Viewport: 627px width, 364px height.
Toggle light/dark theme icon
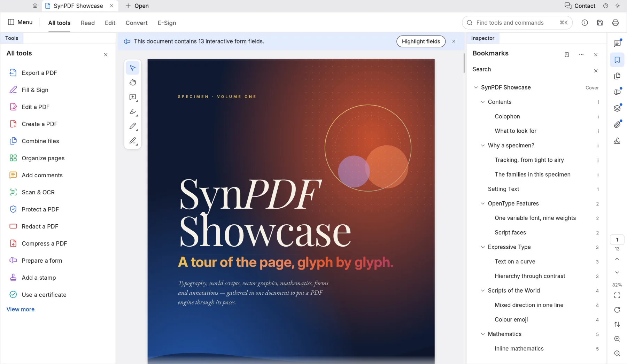tap(617, 6)
